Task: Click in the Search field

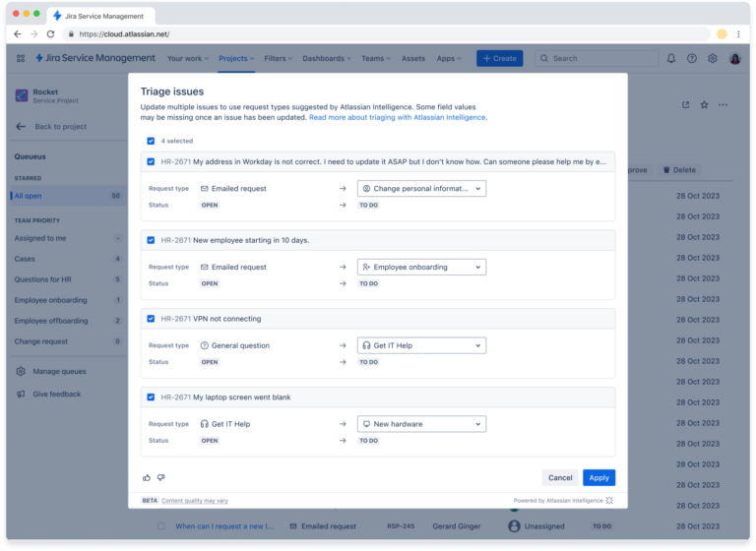Action: (x=597, y=58)
